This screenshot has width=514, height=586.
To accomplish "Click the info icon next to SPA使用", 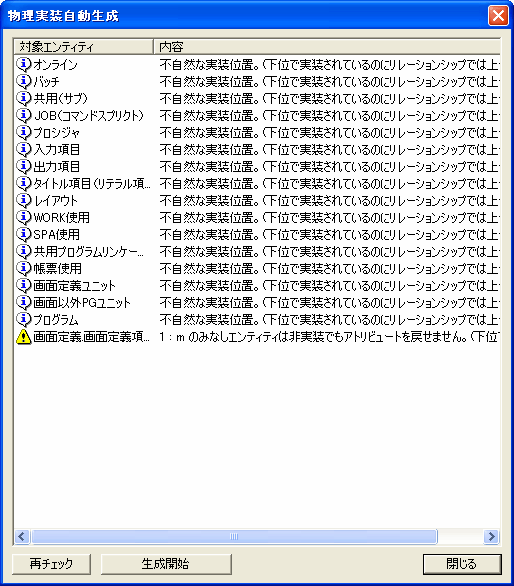I will click(x=23, y=234).
